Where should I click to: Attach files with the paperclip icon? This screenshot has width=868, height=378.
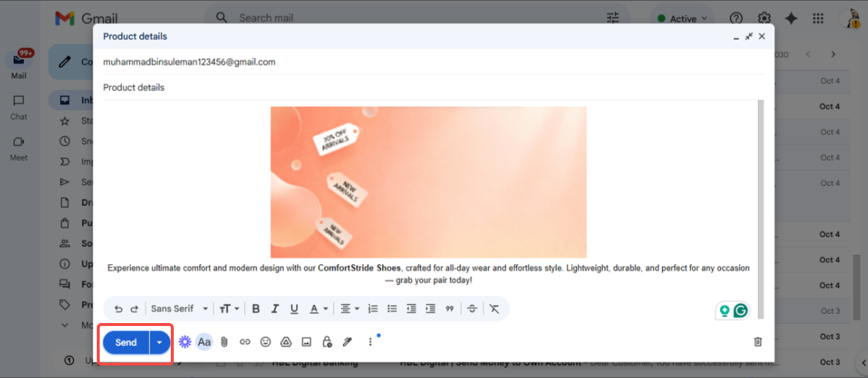point(224,342)
